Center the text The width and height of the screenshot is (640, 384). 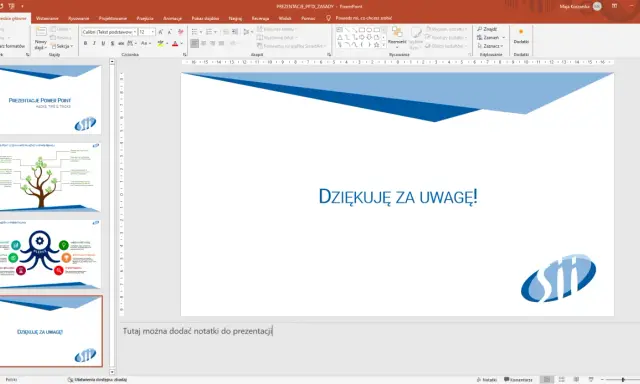[203, 43]
